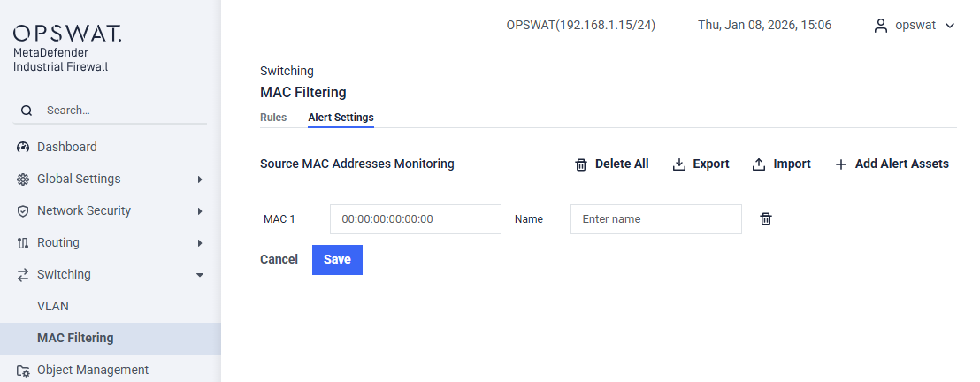Image resolution: width=980 pixels, height=382 pixels.
Task: Expand the Global Settings submenu arrow
Action: pyautogui.click(x=200, y=180)
